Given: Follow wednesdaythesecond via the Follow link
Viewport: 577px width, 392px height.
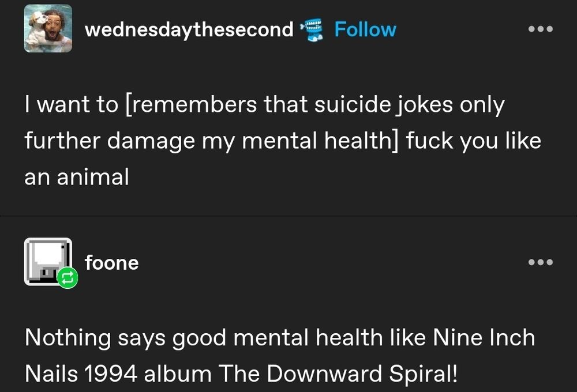Looking at the screenshot, I should tap(365, 29).
